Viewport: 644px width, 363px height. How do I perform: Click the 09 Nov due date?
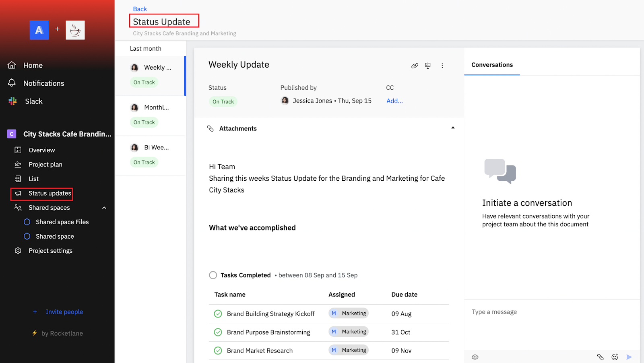click(401, 351)
